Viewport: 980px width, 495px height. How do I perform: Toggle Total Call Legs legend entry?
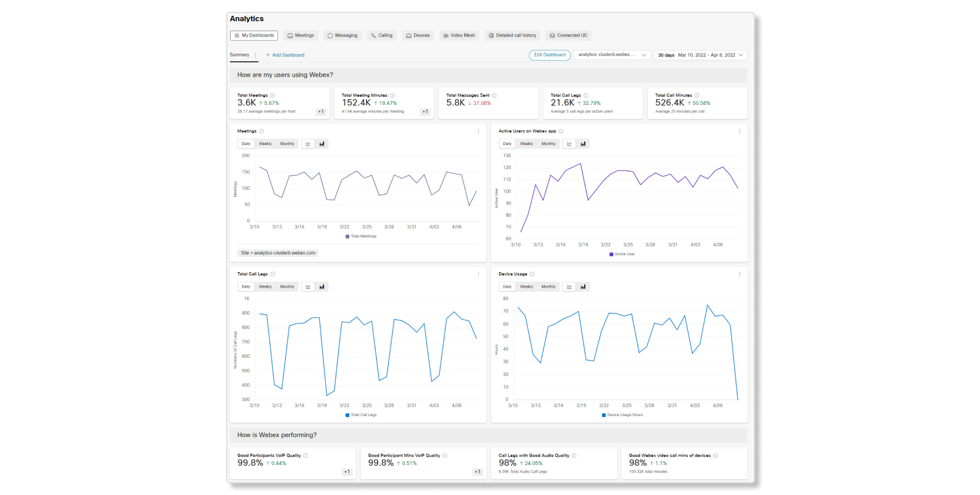[361, 415]
